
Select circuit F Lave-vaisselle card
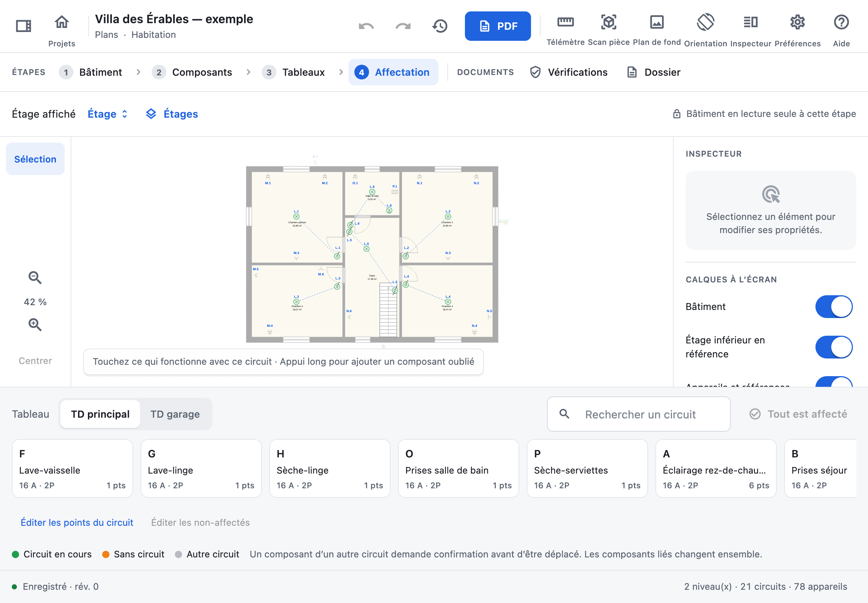coord(72,468)
